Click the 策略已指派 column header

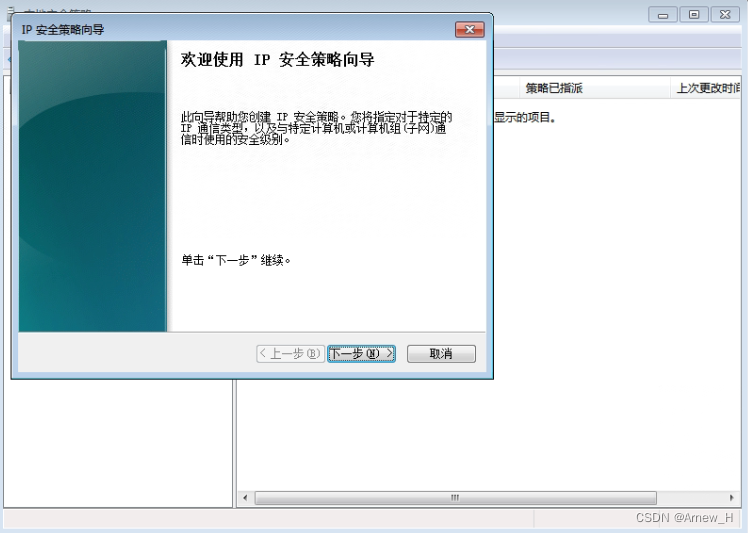tap(594, 88)
